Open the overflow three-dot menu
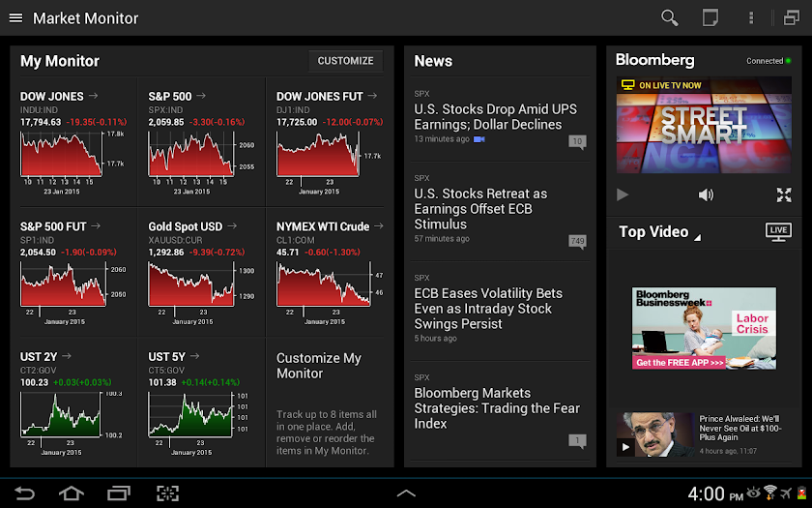Screen dimensions: 812x508 751,18
